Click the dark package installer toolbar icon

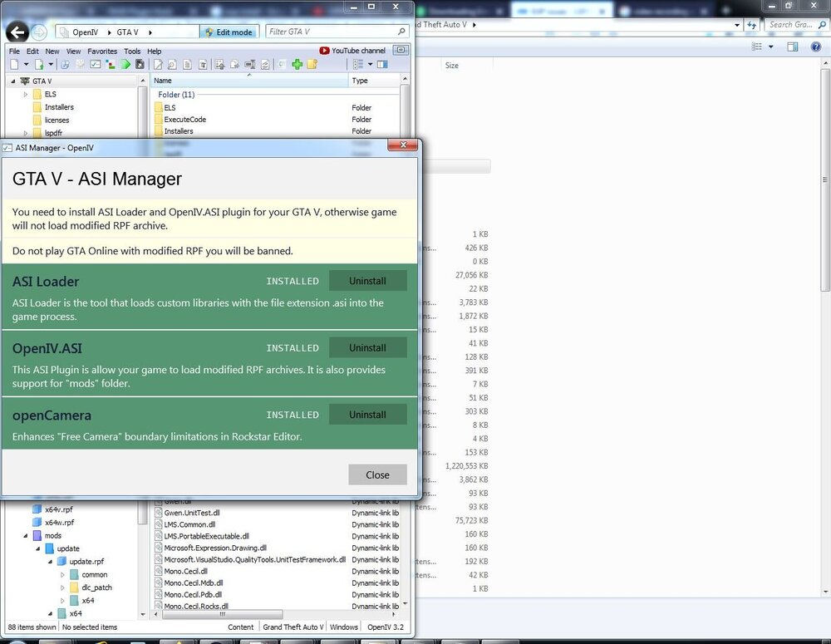tap(140, 64)
